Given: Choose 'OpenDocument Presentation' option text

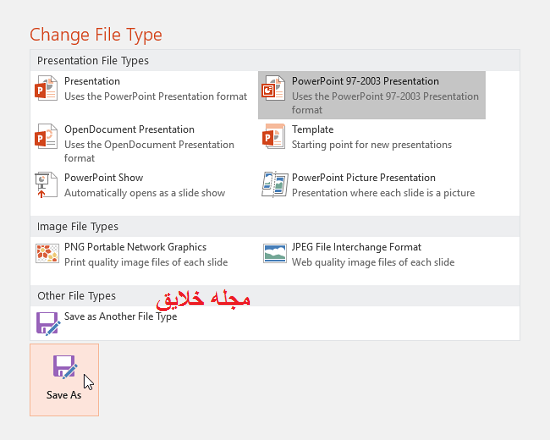Looking at the screenshot, I should coord(129,129).
